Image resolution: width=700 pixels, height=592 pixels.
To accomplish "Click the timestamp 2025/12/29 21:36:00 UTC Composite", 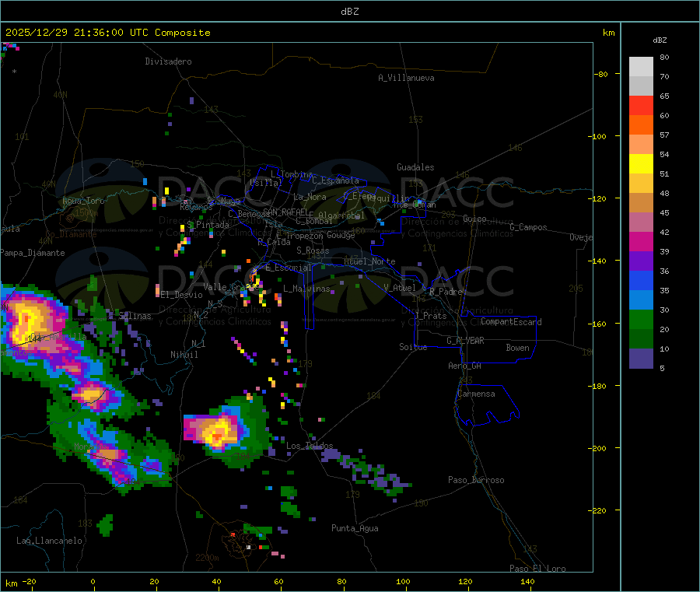I will coord(107,33).
